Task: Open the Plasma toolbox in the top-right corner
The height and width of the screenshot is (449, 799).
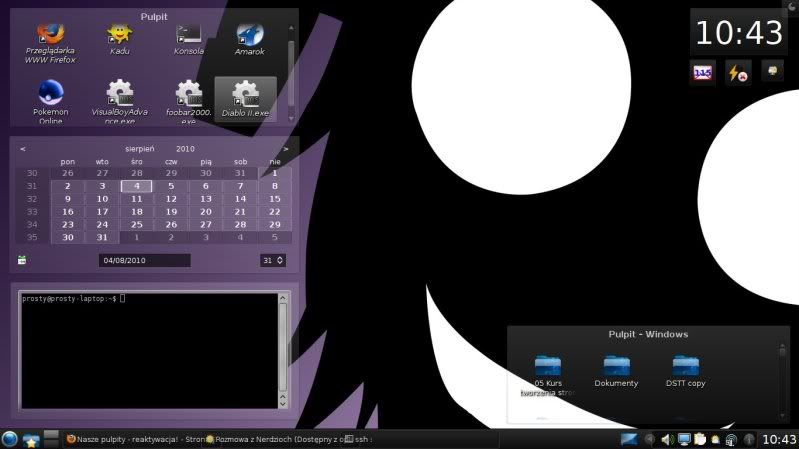Action: (x=792, y=6)
